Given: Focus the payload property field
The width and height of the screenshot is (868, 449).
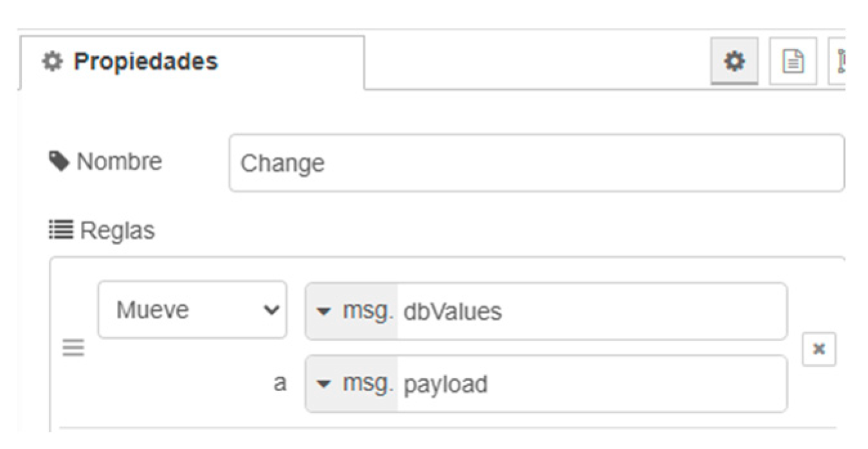Looking at the screenshot, I should 592,384.
